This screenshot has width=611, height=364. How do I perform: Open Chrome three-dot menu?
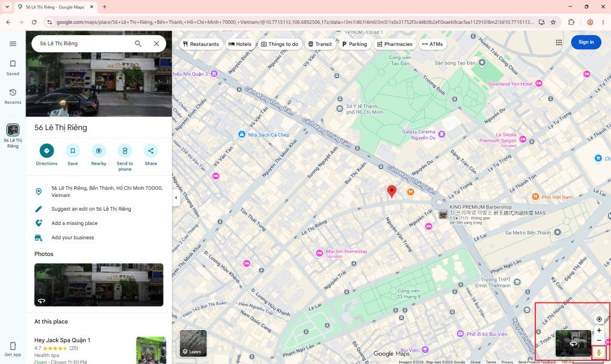[603, 22]
